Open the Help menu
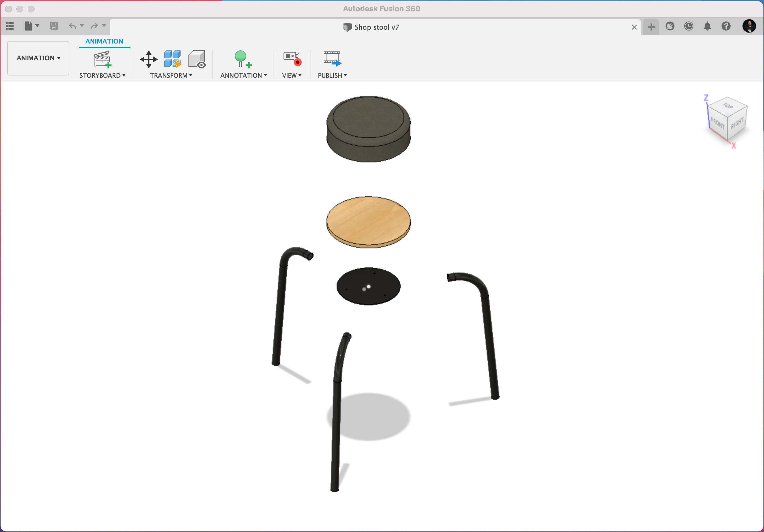Screen dimensions: 764x532 click(x=726, y=26)
